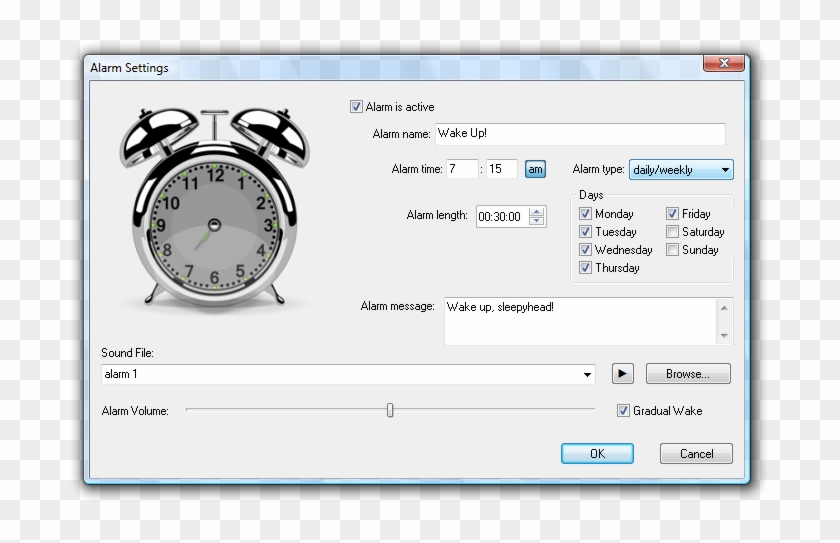Switch the am/pm toggle button
840x543 pixels.
(535, 169)
